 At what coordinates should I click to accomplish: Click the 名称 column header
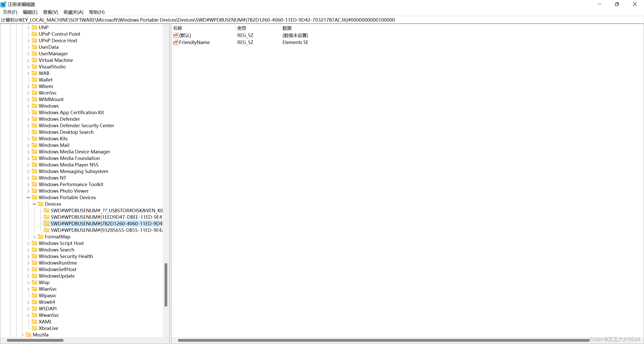[178, 28]
